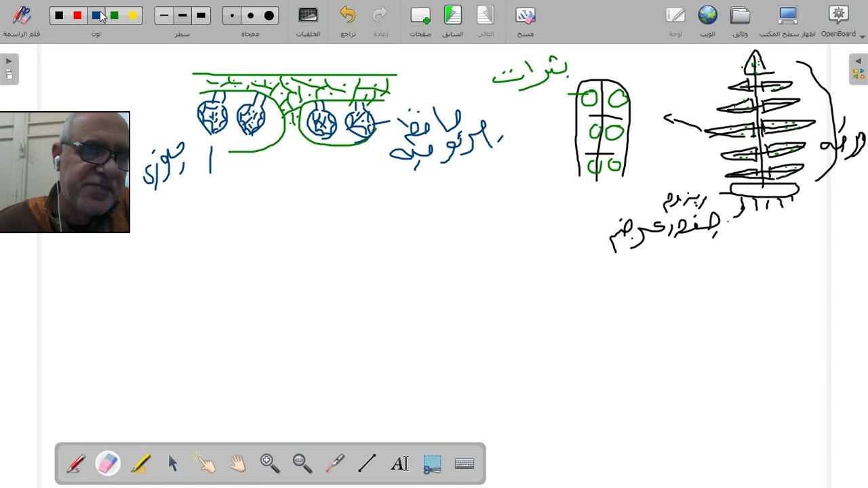Select the Capture part of screen tool
The image size is (868, 488).
(432, 464)
